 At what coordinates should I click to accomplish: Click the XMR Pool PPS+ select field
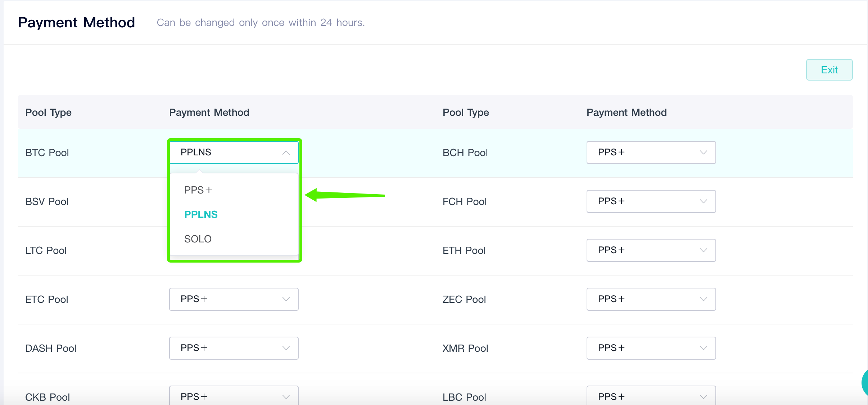[x=651, y=348]
